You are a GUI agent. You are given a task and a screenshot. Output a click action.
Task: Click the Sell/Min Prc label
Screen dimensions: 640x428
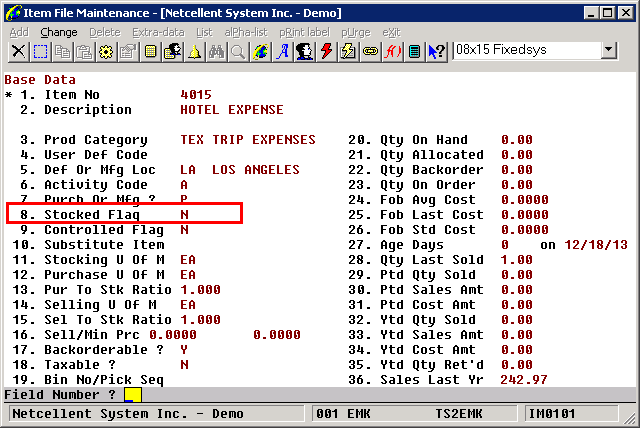click(x=92, y=335)
